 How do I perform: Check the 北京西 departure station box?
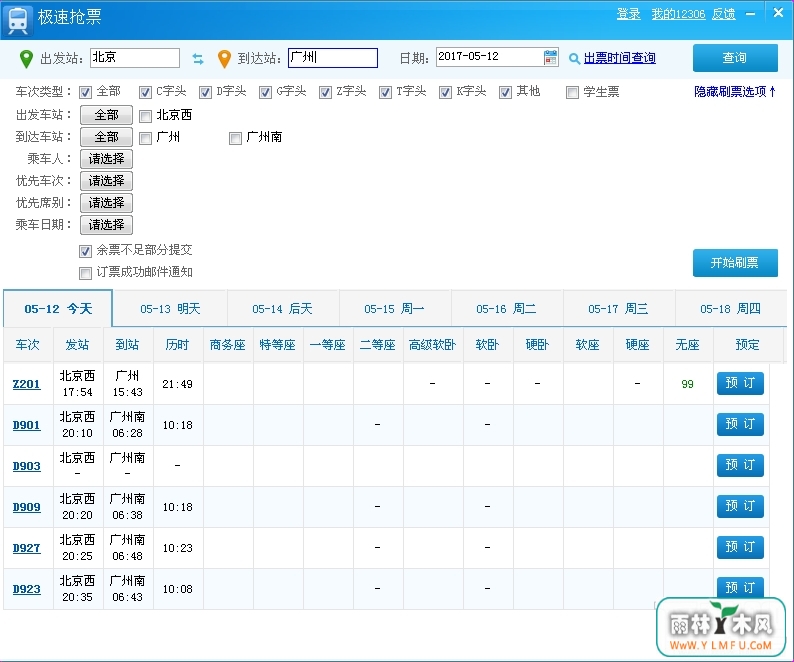tap(145, 116)
